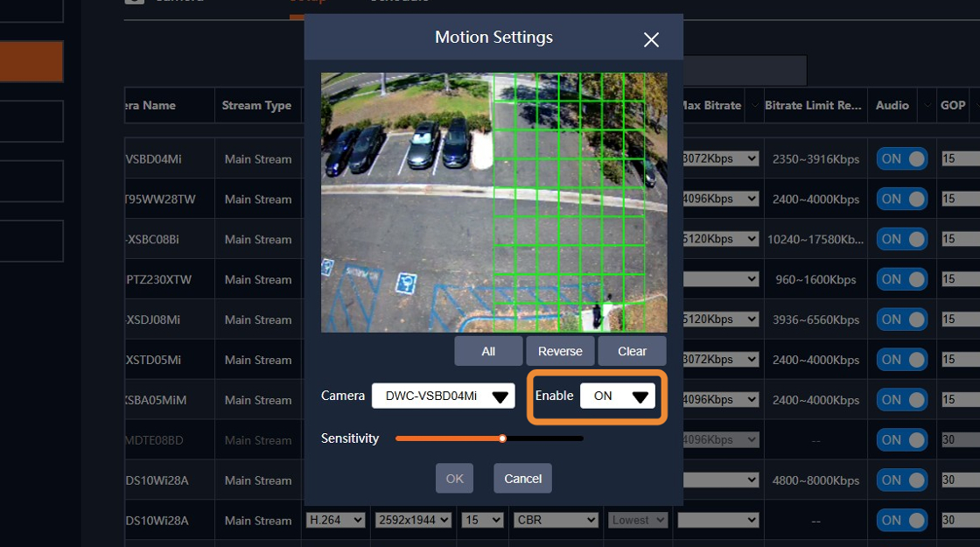
Task: Click the Audio column header
Action: click(892, 105)
